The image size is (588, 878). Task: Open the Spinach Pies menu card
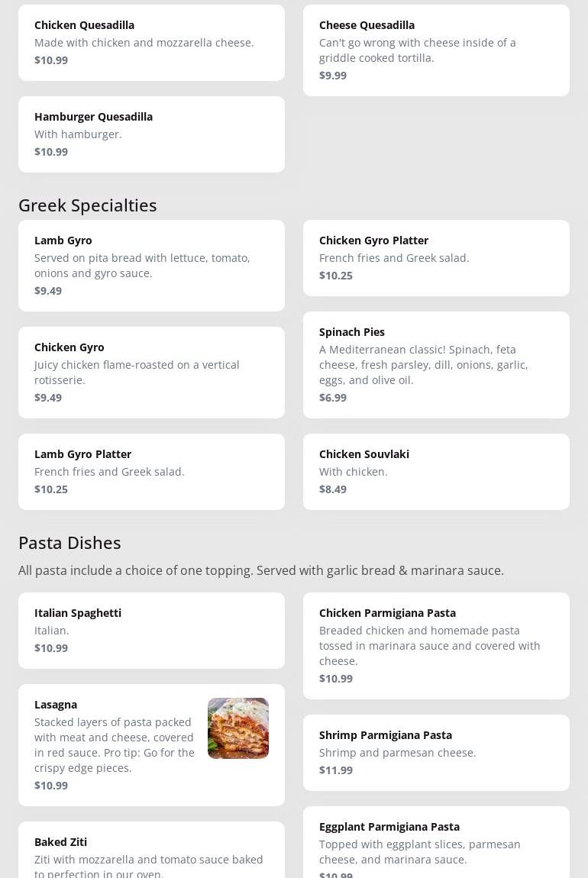click(x=436, y=365)
